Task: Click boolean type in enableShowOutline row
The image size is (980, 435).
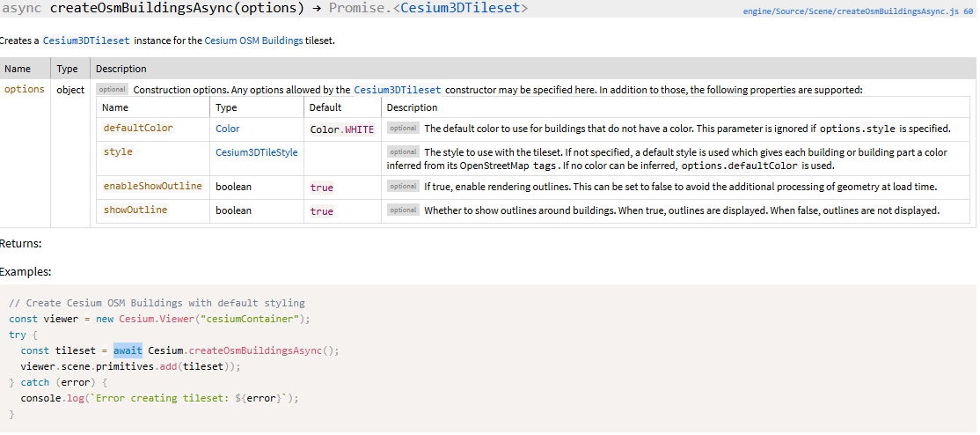Action: point(234,188)
